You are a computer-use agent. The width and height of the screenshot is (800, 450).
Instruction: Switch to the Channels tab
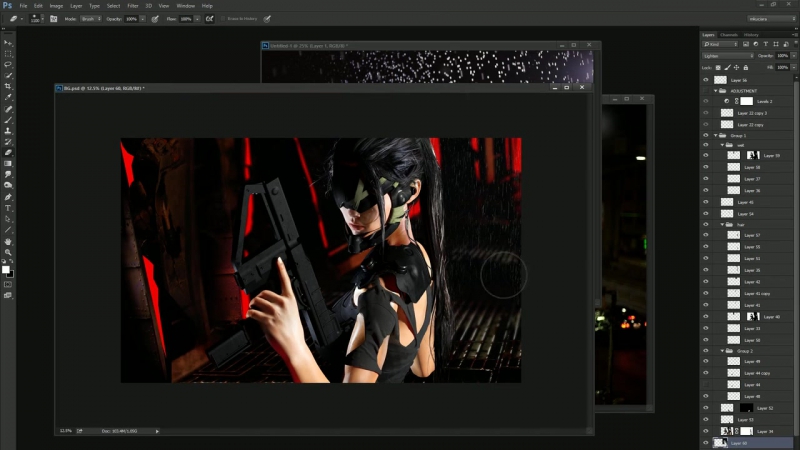coord(729,35)
